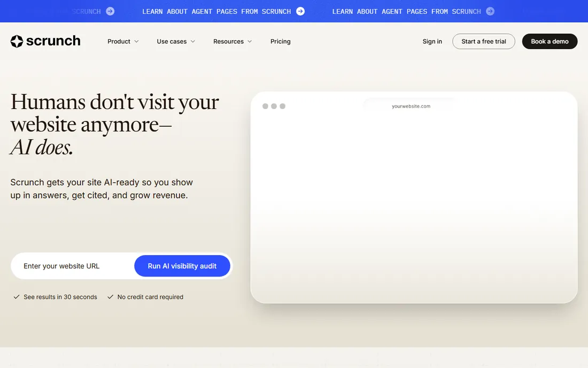Image resolution: width=588 pixels, height=368 pixels.
Task: Click the scrunch wordmark text
Action: [x=53, y=41]
